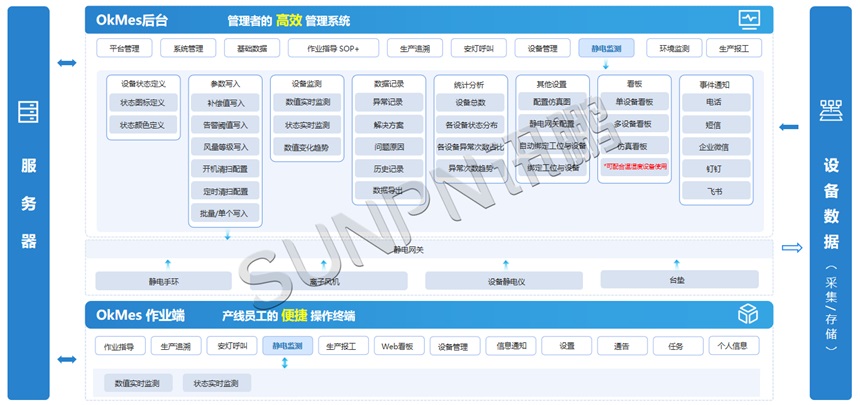This screenshot has height=405, width=860.
Task: Open the 个人信息 tab
Action: click(x=734, y=346)
